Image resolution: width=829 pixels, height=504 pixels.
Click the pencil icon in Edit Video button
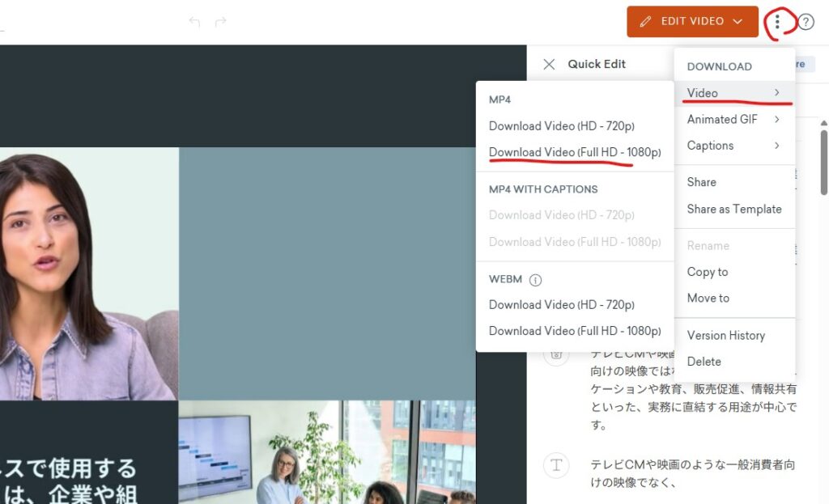(x=645, y=22)
